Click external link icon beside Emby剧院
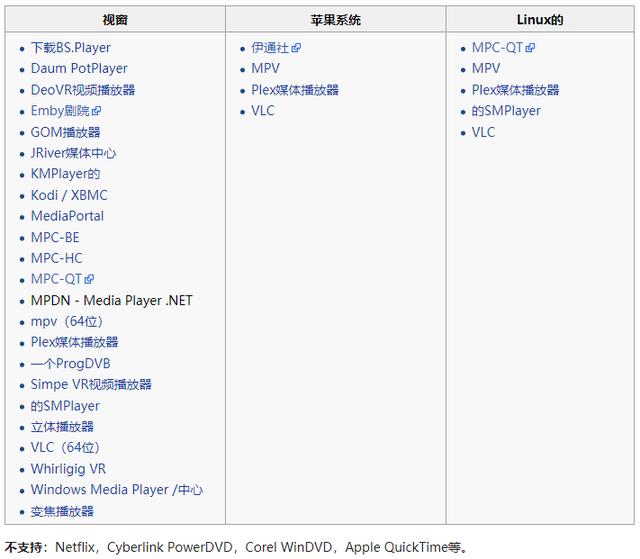 coord(97,111)
